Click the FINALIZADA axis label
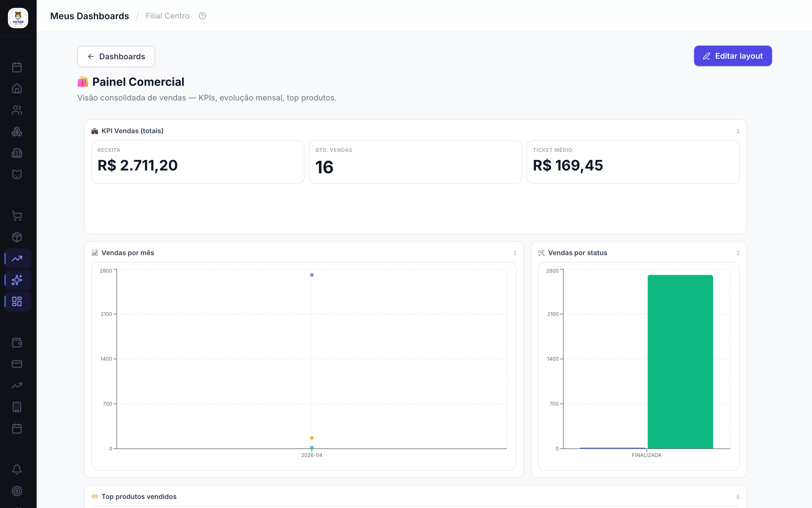The height and width of the screenshot is (508, 812). tap(646, 455)
